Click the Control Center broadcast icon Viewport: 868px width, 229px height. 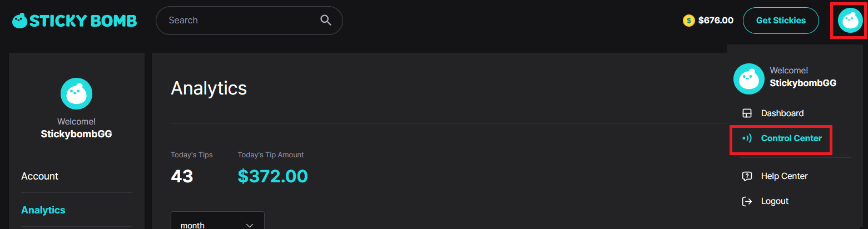pos(747,138)
